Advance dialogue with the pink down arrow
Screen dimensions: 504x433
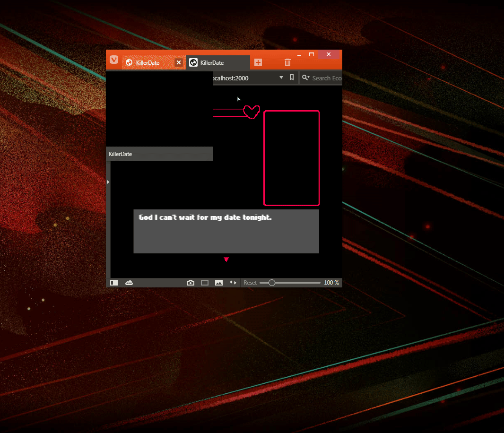coord(226,260)
